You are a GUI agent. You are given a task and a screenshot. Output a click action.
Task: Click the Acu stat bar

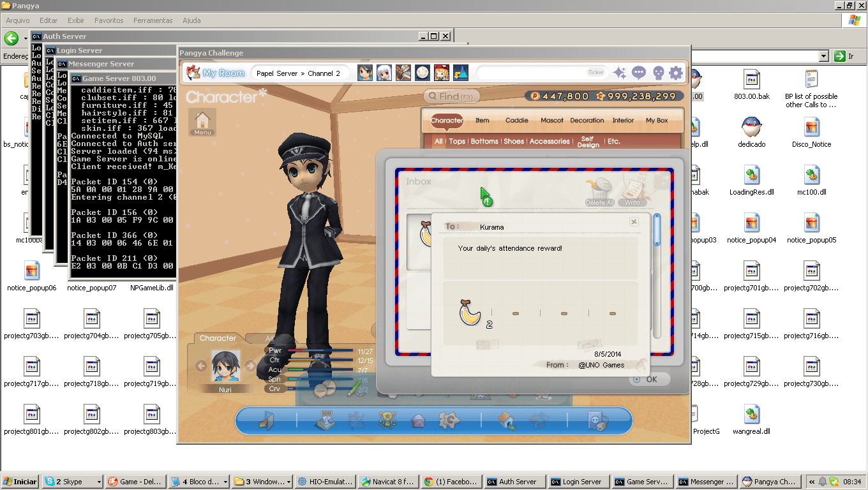(320, 369)
